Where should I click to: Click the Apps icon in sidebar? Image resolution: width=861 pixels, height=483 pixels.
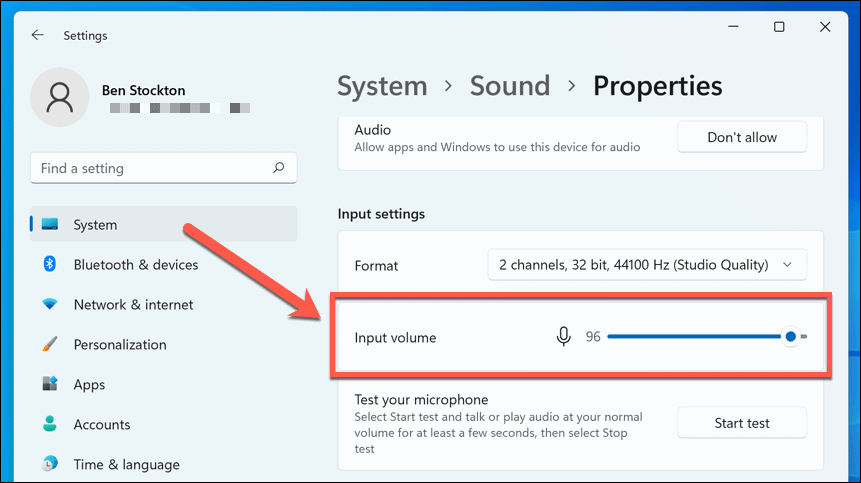(x=49, y=384)
